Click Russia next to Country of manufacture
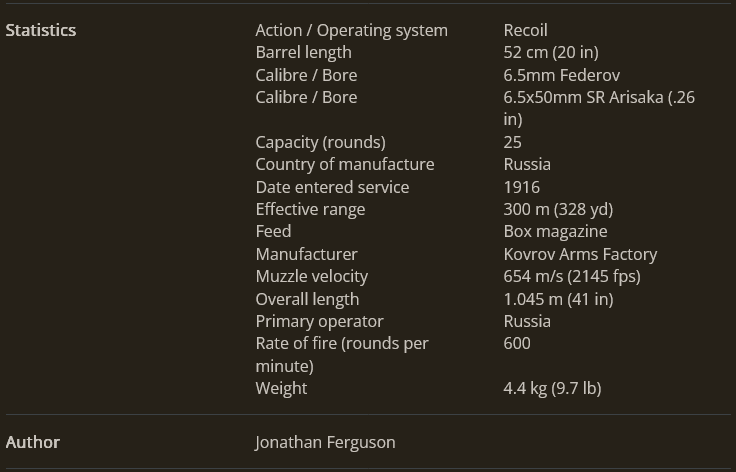The height and width of the screenshot is (472, 736). pyautogui.click(x=527, y=165)
